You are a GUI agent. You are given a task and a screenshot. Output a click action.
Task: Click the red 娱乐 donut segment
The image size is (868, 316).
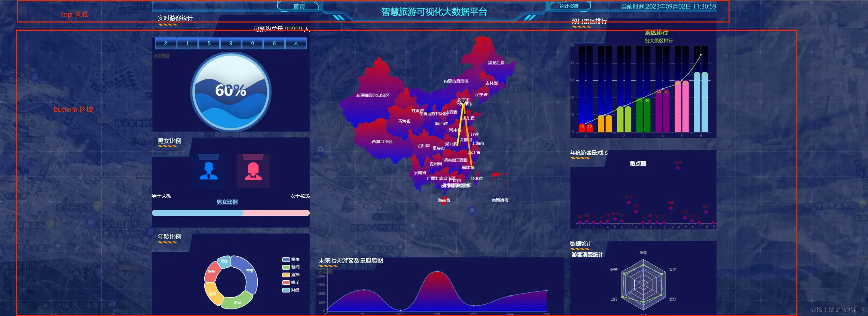(212, 272)
